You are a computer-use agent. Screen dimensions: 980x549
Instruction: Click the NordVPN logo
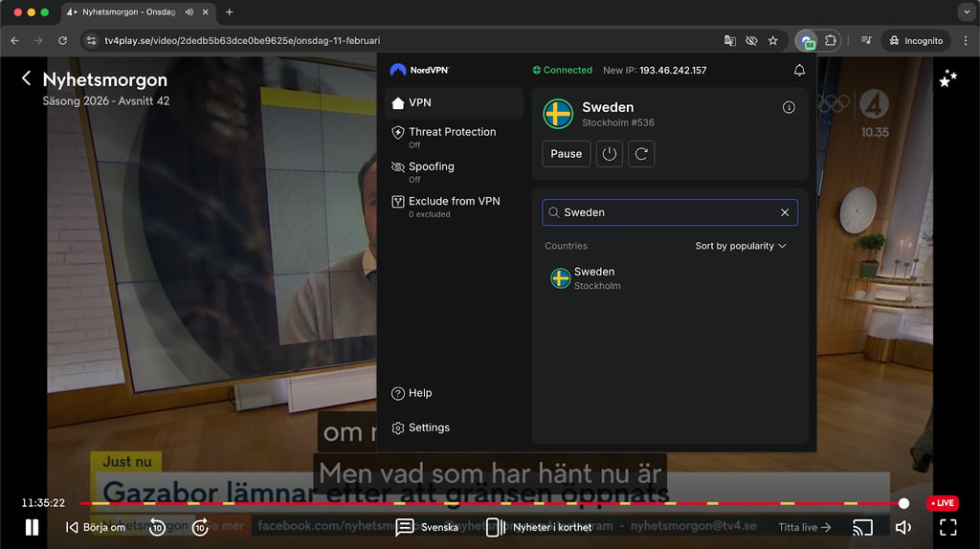click(419, 70)
